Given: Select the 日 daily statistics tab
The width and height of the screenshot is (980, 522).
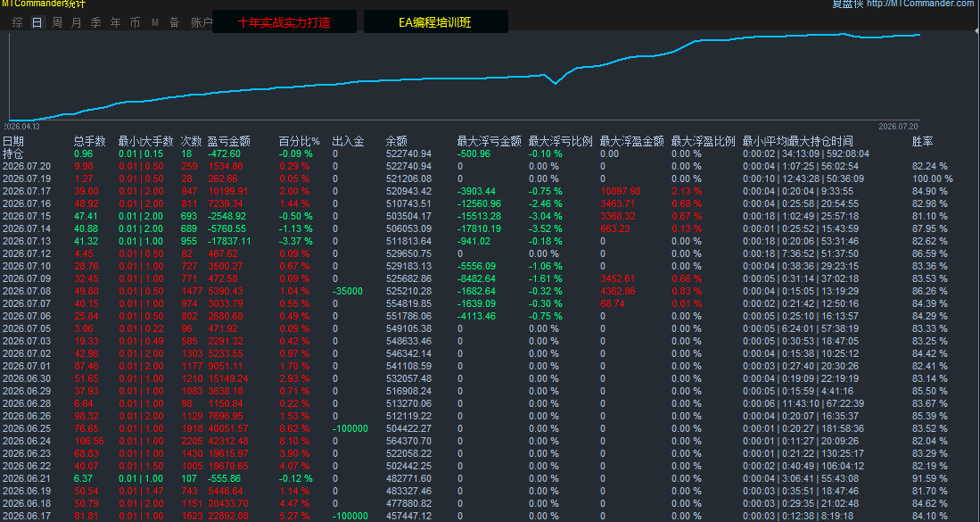Looking at the screenshot, I should [x=37, y=22].
